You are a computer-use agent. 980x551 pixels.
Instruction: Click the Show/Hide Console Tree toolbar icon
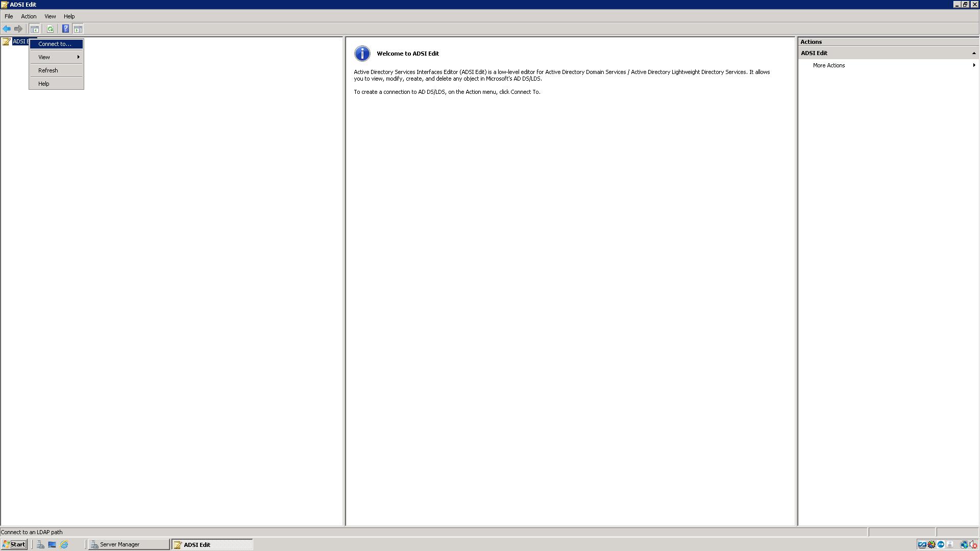(35, 29)
